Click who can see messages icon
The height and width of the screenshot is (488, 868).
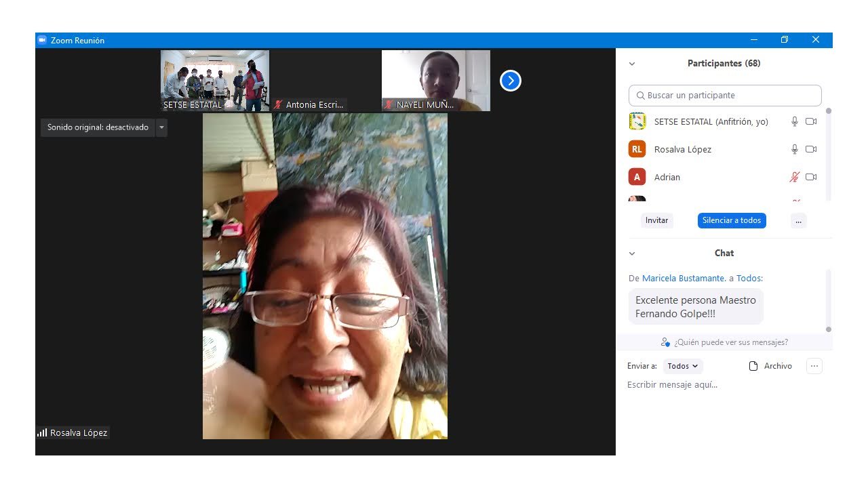click(x=666, y=342)
